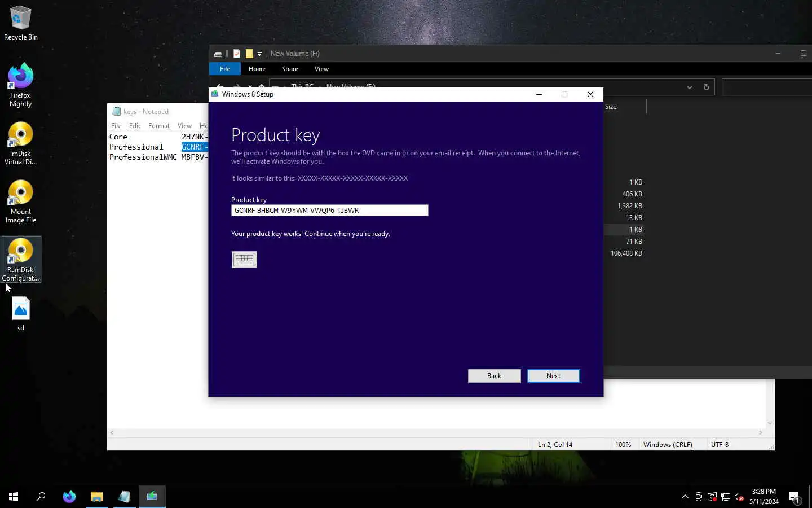Click the Explorer search box
The height and width of the screenshot is (508, 812).
pos(767,87)
